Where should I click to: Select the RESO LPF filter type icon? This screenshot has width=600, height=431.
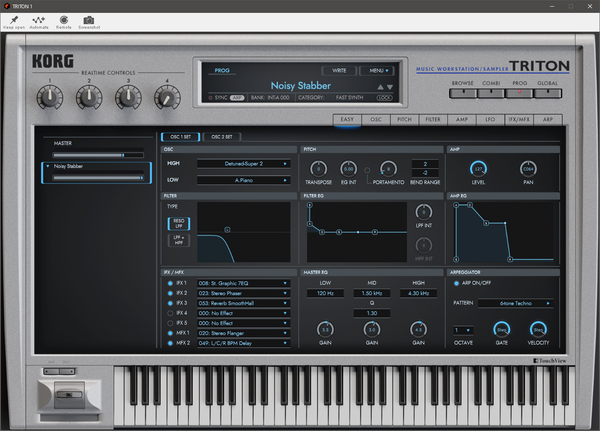click(179, 224)
